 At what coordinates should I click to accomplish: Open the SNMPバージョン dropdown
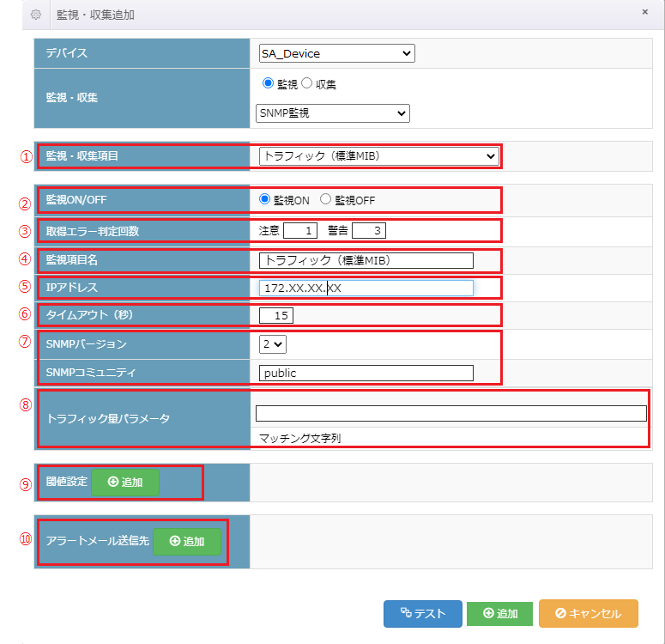point(273,343)
